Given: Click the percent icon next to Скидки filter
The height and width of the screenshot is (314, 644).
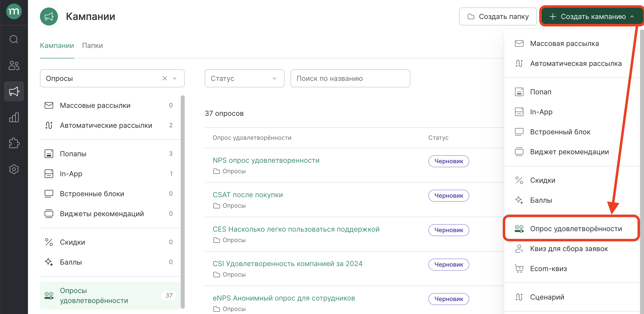Looking at the screenshot, I should [49, 242].
